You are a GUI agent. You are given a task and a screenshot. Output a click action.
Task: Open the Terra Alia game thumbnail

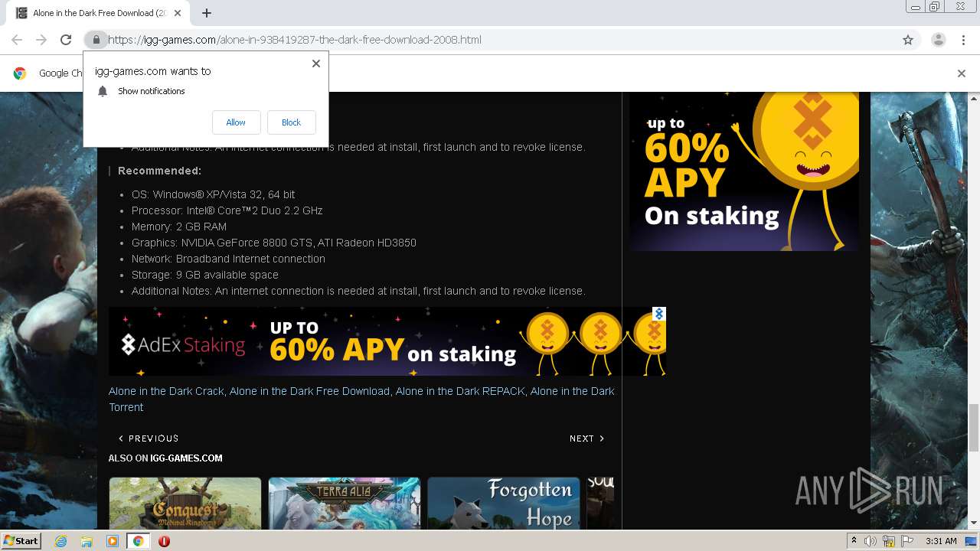click(x=345, y=504)
